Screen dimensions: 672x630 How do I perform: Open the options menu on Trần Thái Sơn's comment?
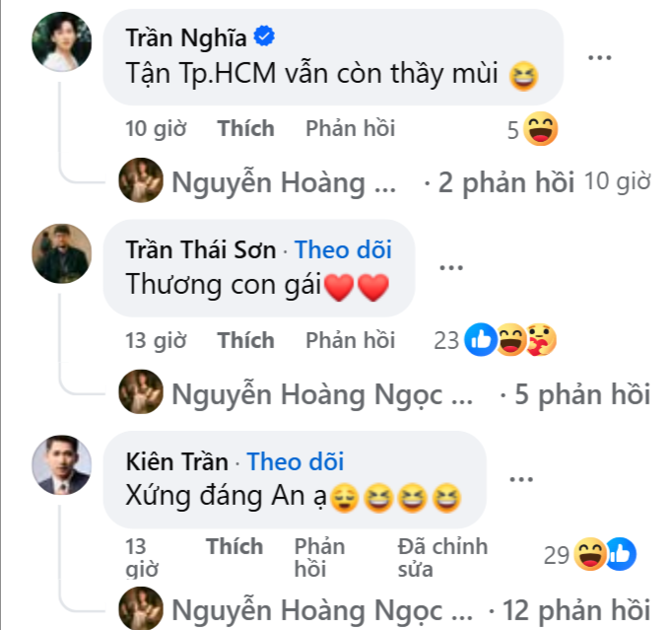point(450,266)
